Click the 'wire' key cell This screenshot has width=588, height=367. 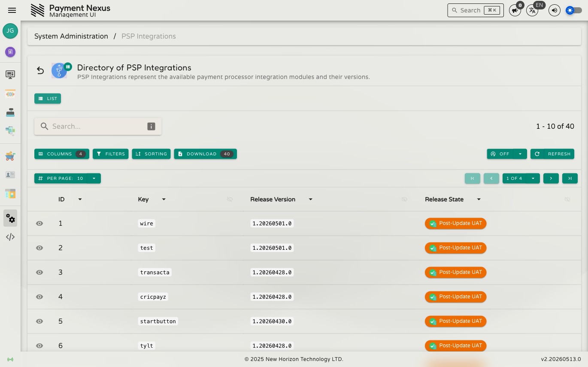(146, 223)
